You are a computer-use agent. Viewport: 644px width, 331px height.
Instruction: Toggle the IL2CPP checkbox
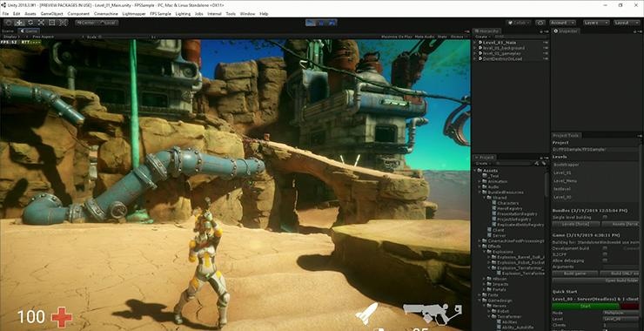(x=605, y=254)
